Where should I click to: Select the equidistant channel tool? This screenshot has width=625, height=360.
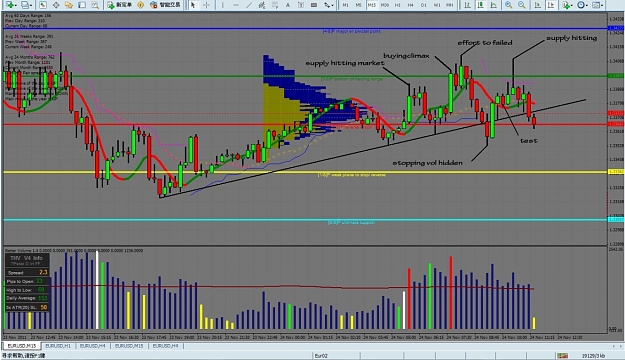262,5
